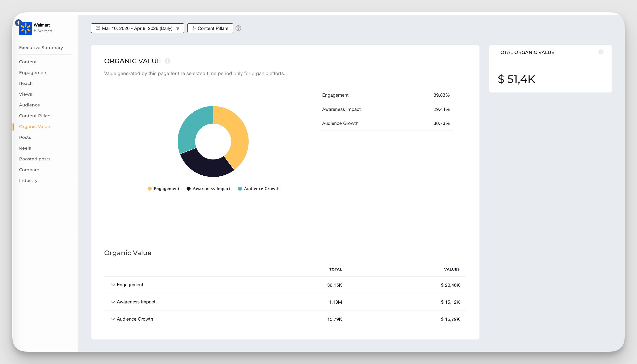Expand the Awareness Impact table row
This screenshot has width=637, height=364.
point(113,302)
